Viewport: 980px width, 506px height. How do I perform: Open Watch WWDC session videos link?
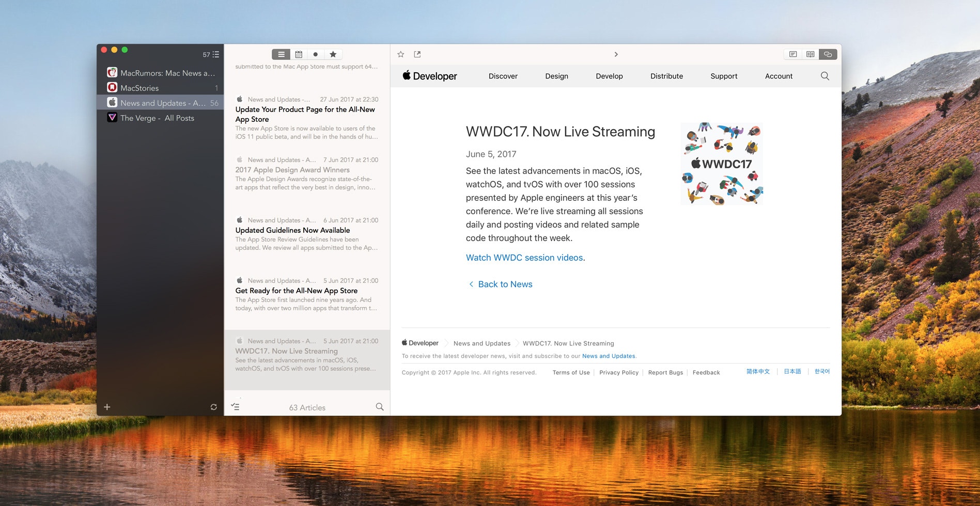(x=524, y=258)
